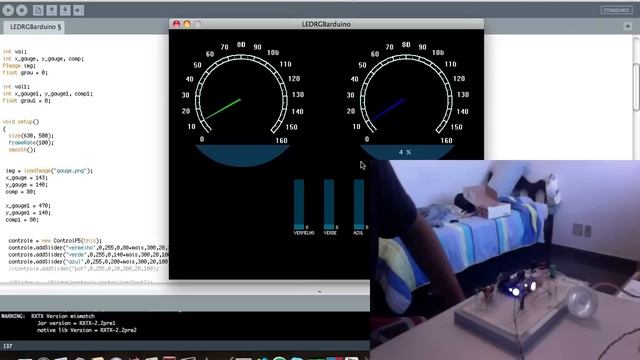Adjust the VERDE green slider

coord(329,204)
